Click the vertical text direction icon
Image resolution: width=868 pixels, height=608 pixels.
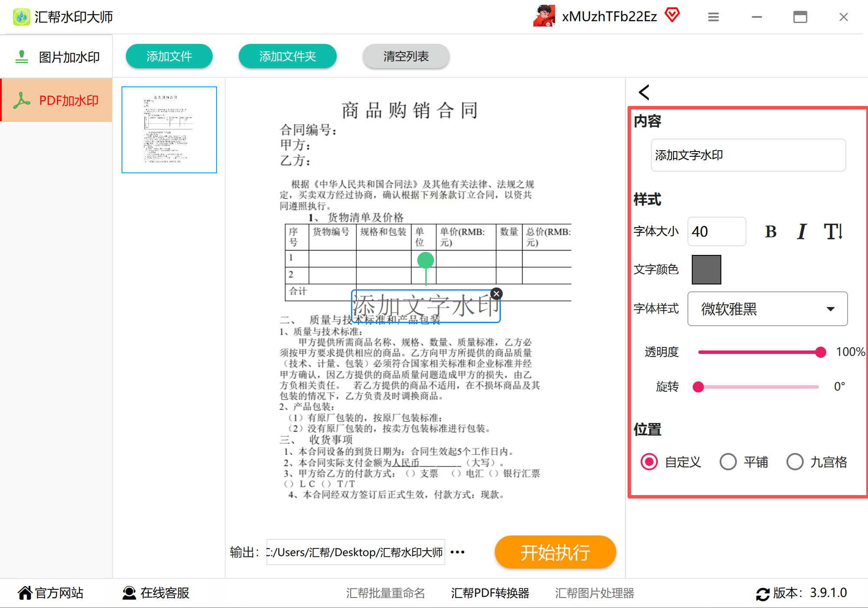(833, 231)
